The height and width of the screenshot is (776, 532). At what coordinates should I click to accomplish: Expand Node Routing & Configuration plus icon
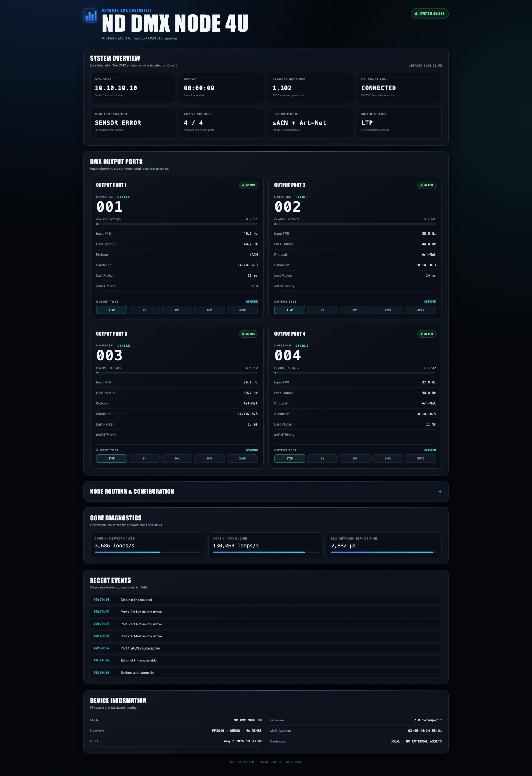tap(440, 491)
